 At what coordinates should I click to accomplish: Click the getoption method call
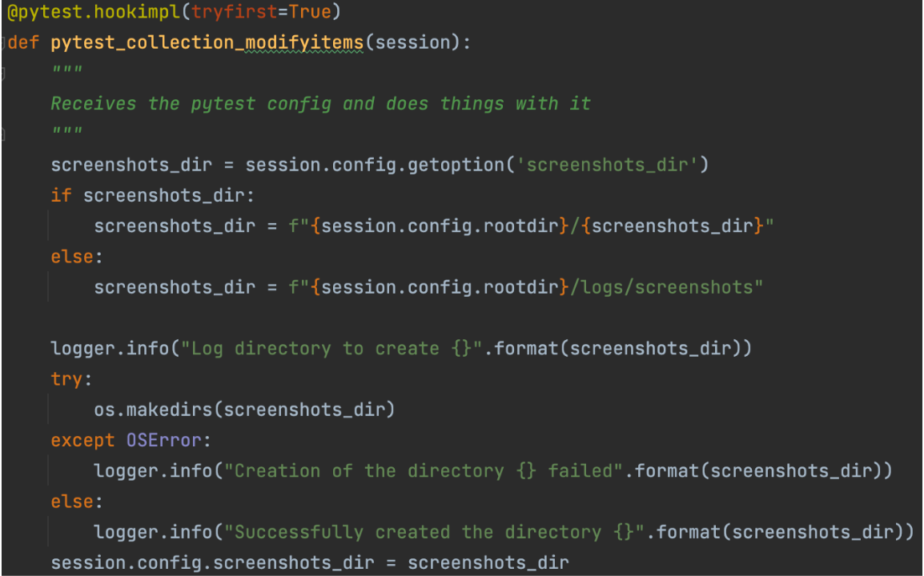tap(455, 165)
